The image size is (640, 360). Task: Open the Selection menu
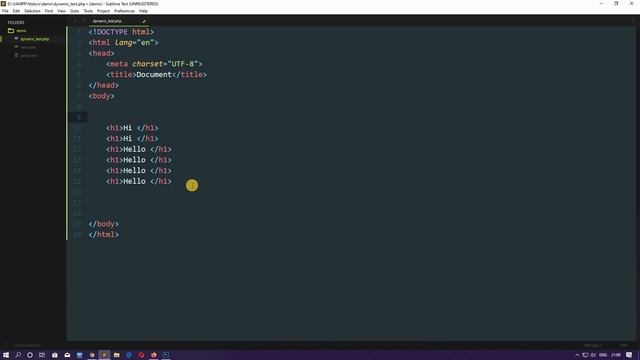click(32, 11)
